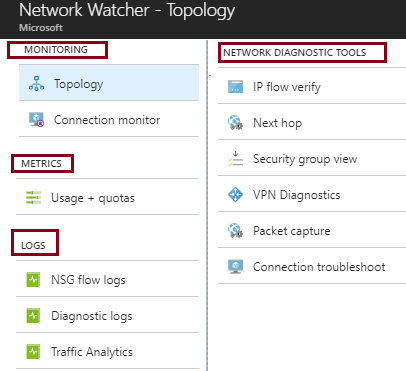The height and width of the screenshot is (371, 406).
Task: Select Packet capture tool
Action: coord(312,230)
